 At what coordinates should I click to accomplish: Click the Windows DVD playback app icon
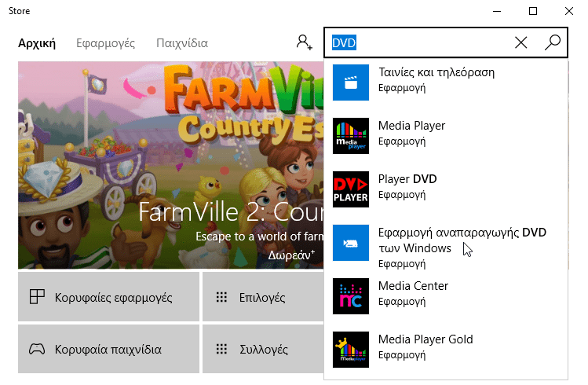pos(351,243)
